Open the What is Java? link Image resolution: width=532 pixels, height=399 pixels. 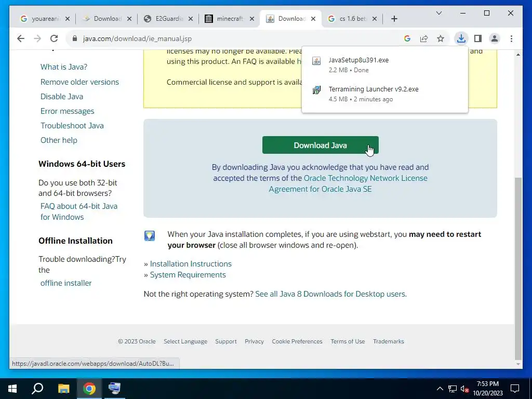pyautogui.click(x=64, y=67)
